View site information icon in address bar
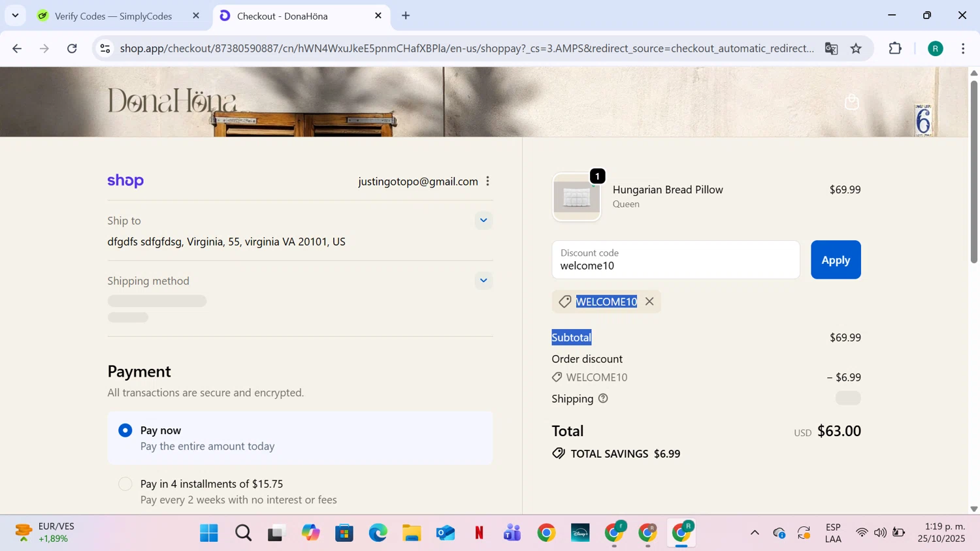 (105, 48)
